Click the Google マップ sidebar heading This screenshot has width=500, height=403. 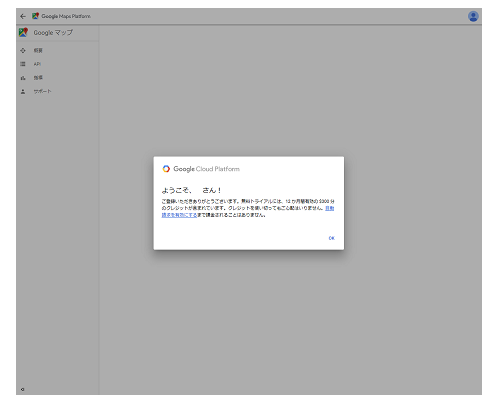53,33
